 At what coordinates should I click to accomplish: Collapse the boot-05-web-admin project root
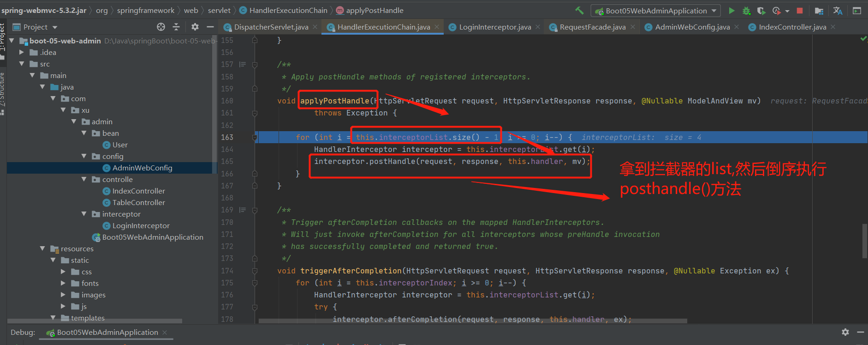point(12,41)
